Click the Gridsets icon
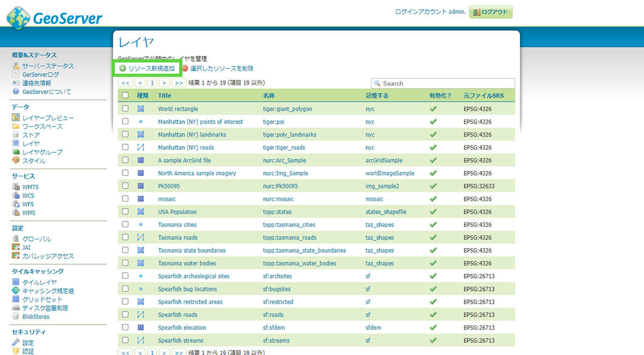 pyautogui.click(x=16, y=299)
